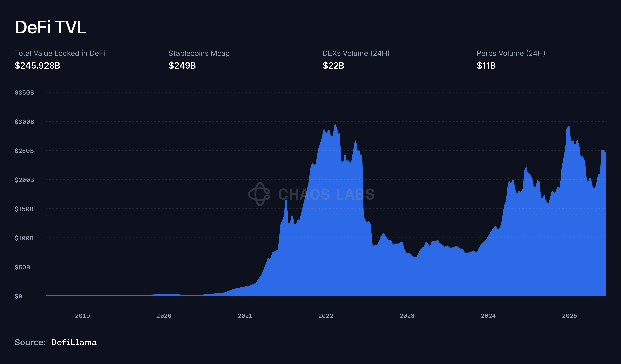The width and height of the screenshot is (621, 364).
Task: Click the $249B stablecoins value
Action: (182, 66)
